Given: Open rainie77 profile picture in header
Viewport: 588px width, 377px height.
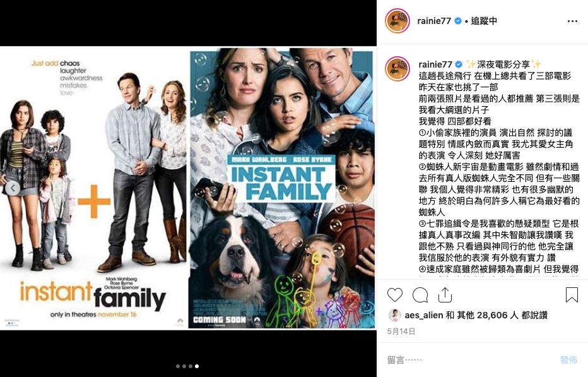Looking at the screenshot, I should click(x=397, y=21).
